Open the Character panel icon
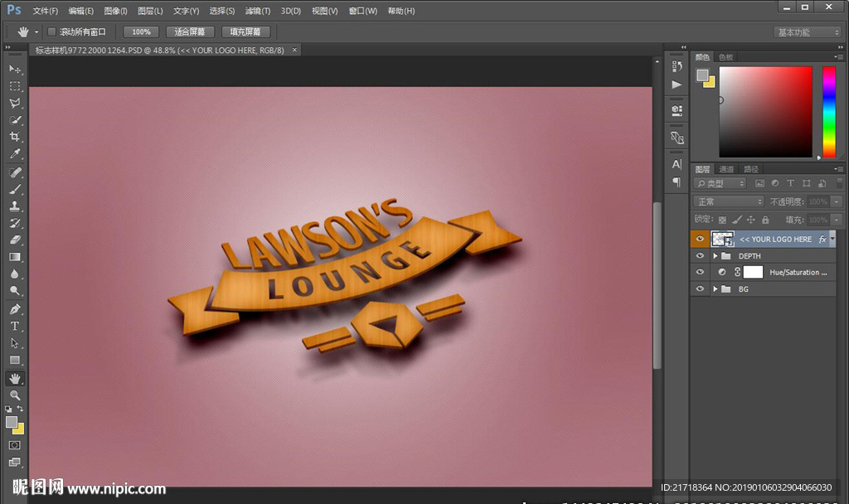Viewport: 849px width, 504px height. 677,164
